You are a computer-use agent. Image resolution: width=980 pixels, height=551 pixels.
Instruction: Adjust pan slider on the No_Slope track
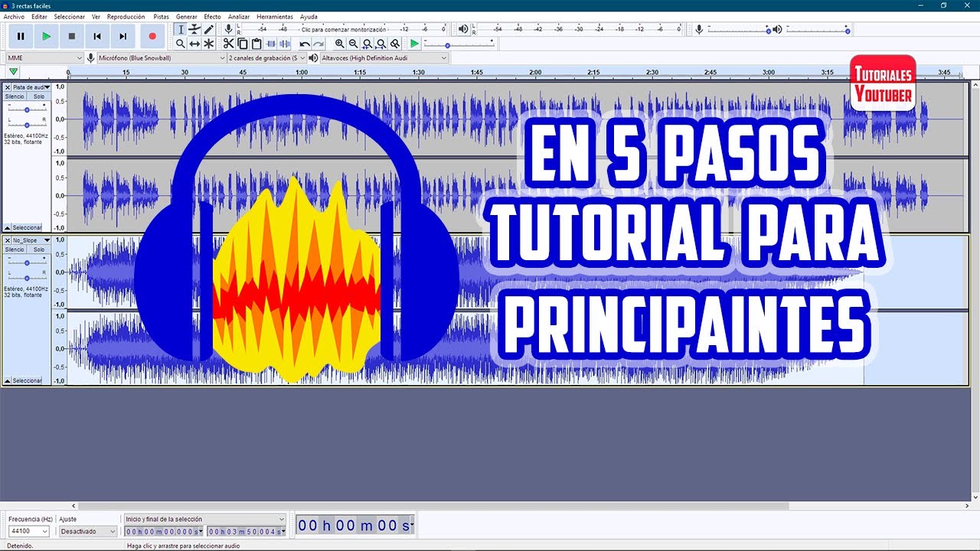[x=27, y=277]
